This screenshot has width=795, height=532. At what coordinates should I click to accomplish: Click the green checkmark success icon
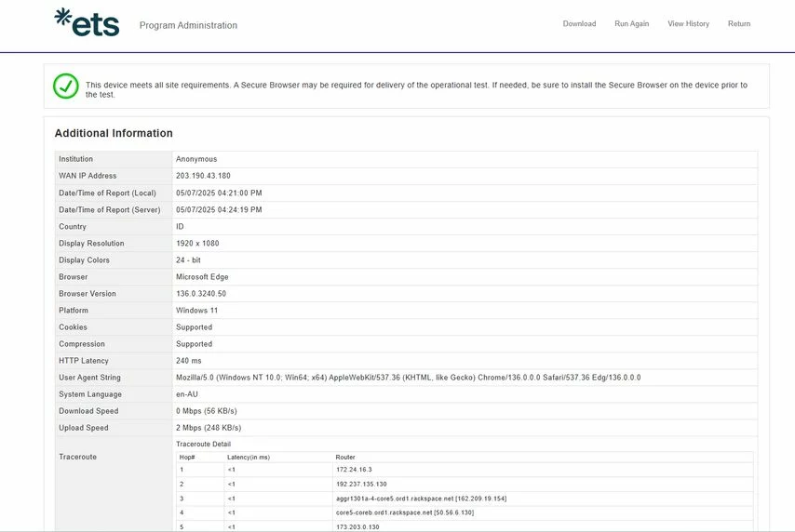65,86
